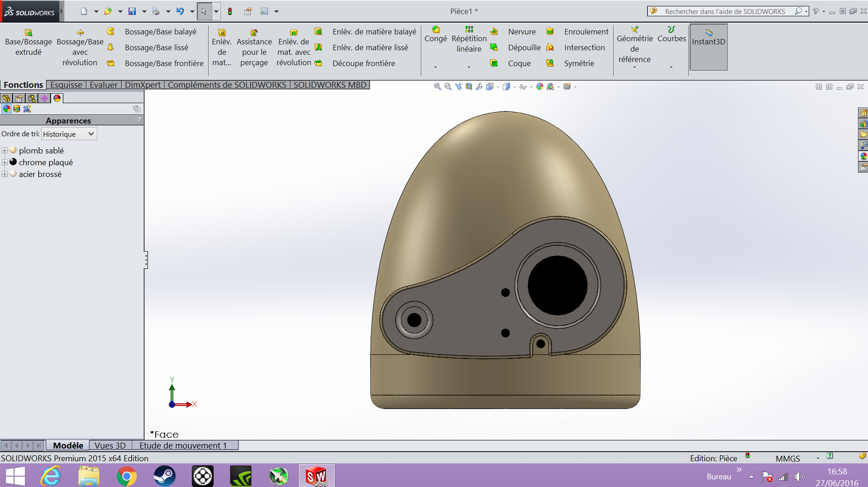The height and width of the screenshot is (487, 868).
Task: Open the dropdown arrow under Congé
Action: pos(435,67)
